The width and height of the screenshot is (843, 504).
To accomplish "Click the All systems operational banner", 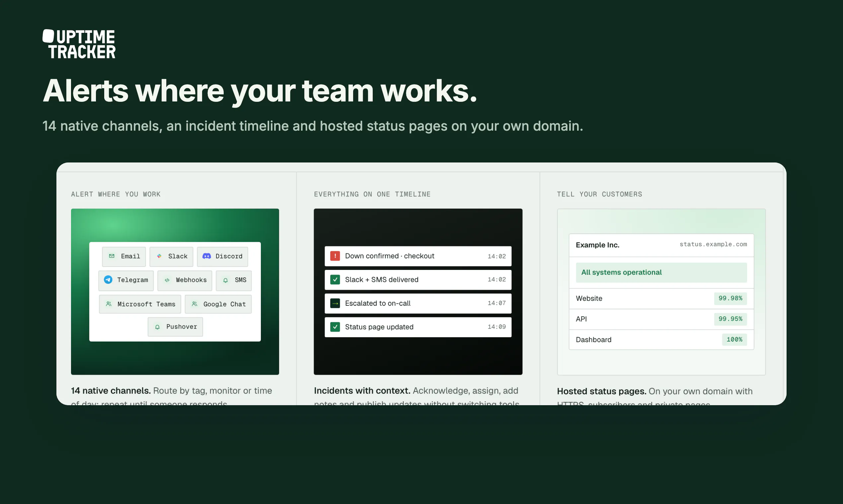I will (x=661, y=272).
